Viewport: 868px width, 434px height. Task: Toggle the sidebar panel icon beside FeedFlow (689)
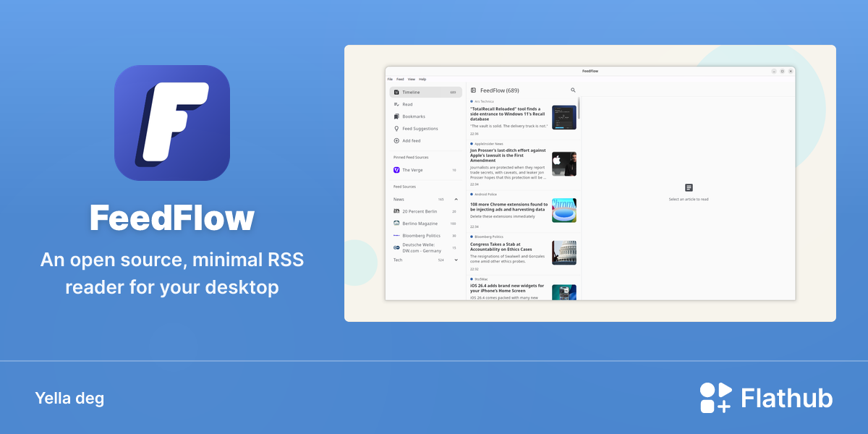[473, 90]
